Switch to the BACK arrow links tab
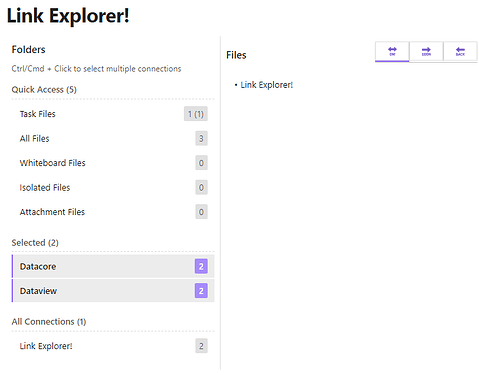 coord(460,52)
